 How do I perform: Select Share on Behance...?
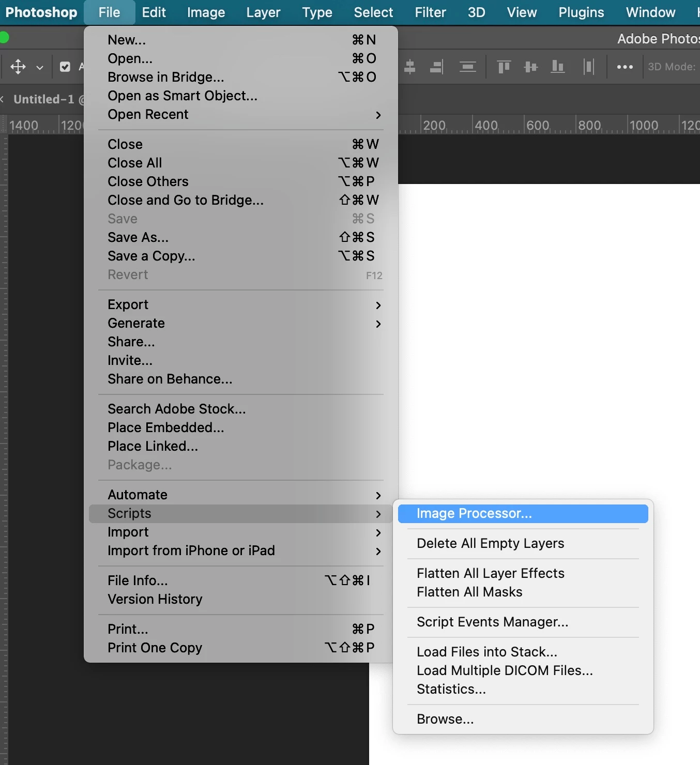[x=241, y=379]
